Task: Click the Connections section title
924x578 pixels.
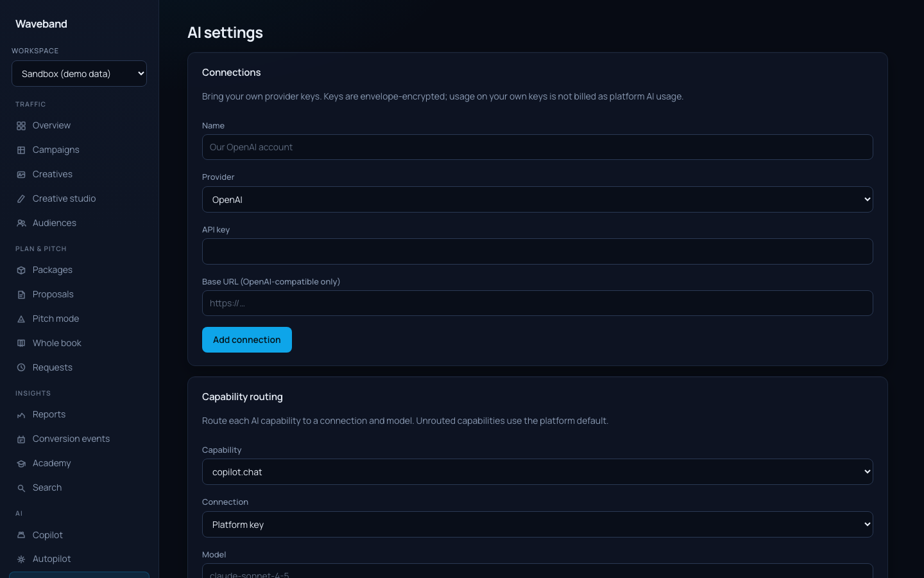Action: pos(232,73)
